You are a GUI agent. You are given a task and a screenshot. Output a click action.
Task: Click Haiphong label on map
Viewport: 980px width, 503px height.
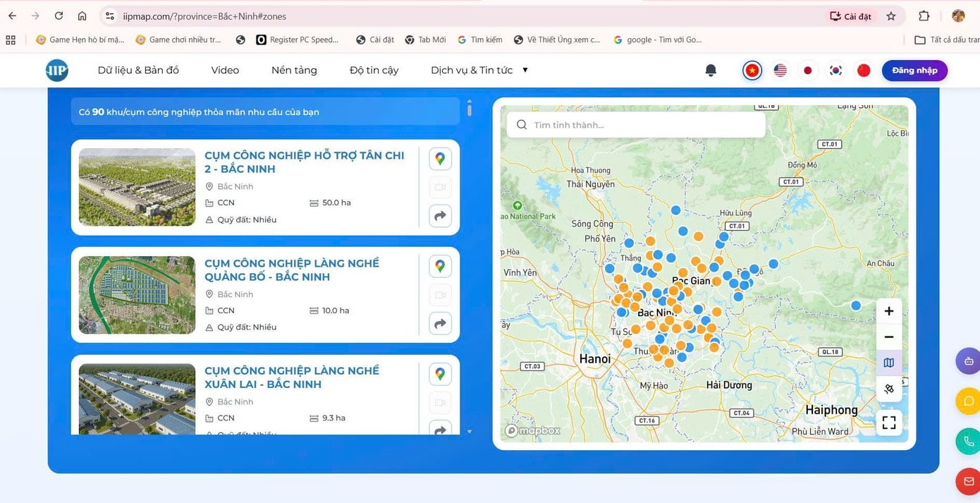pos(831,410)
